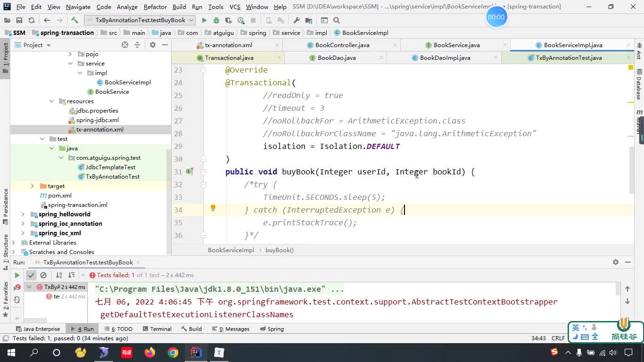Collapse the service folder

pyautogui.click(x=70, y=64)
